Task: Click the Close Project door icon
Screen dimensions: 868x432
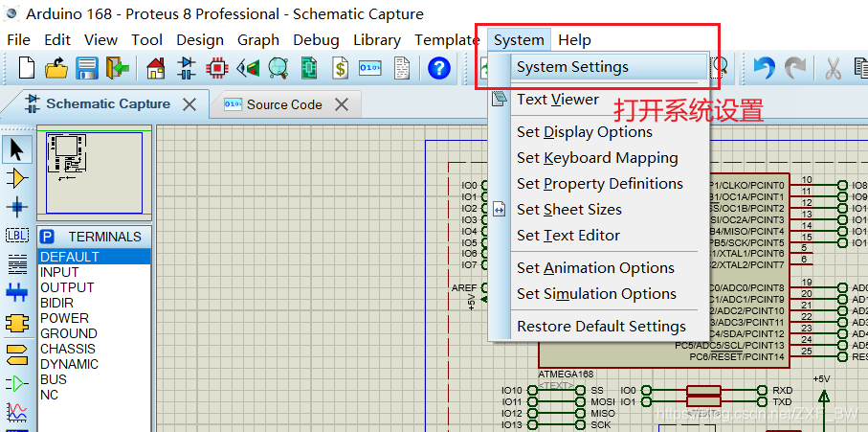Action: 118,68
